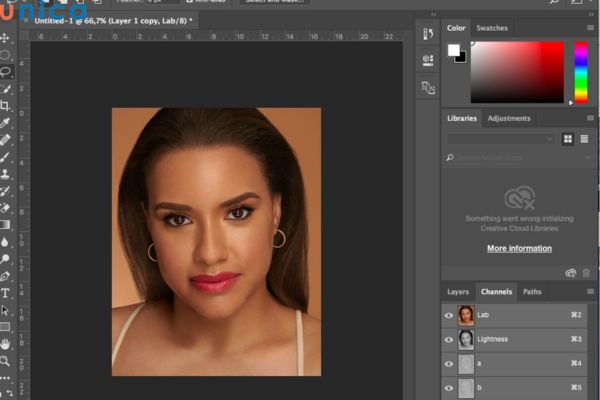Select the Move tool
The image size is (600, 400).
point(6,38)
